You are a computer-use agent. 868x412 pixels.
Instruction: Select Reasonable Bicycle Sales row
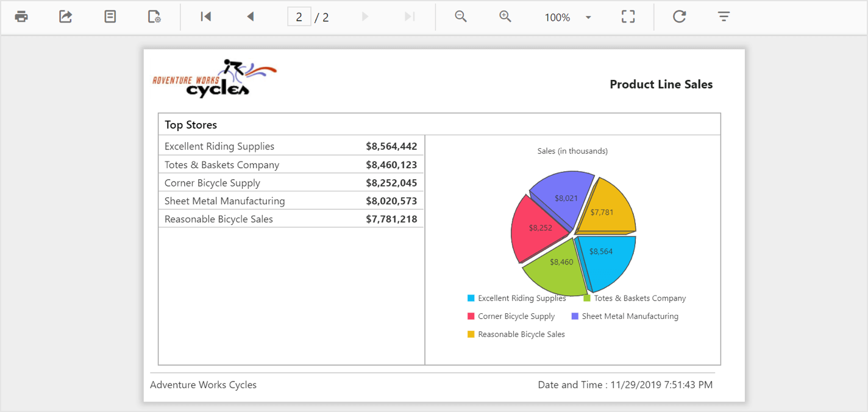coord(291,219)
